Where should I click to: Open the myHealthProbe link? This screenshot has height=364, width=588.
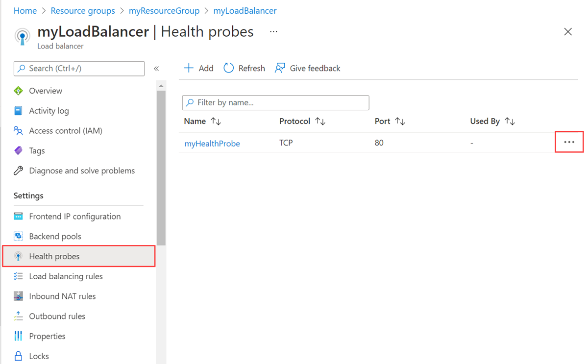(x=212, y=144)
